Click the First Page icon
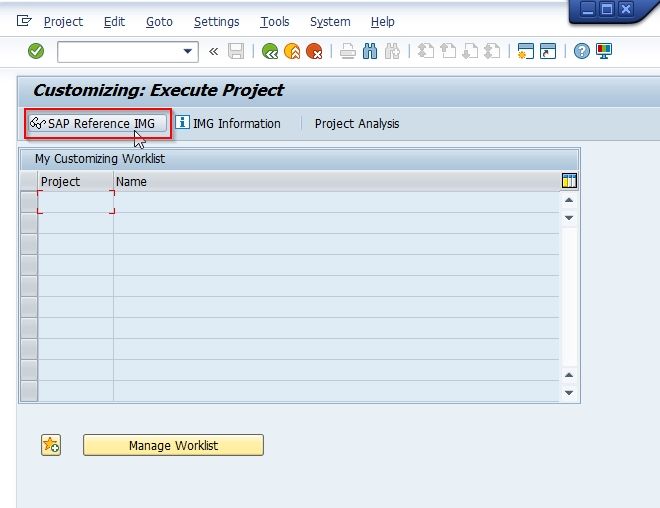The image size is (660, 508). point(426,51)
